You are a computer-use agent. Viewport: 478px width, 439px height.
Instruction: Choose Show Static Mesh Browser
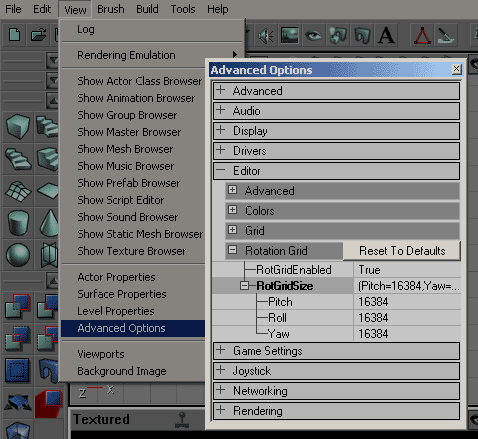click(x=133, y=234)
